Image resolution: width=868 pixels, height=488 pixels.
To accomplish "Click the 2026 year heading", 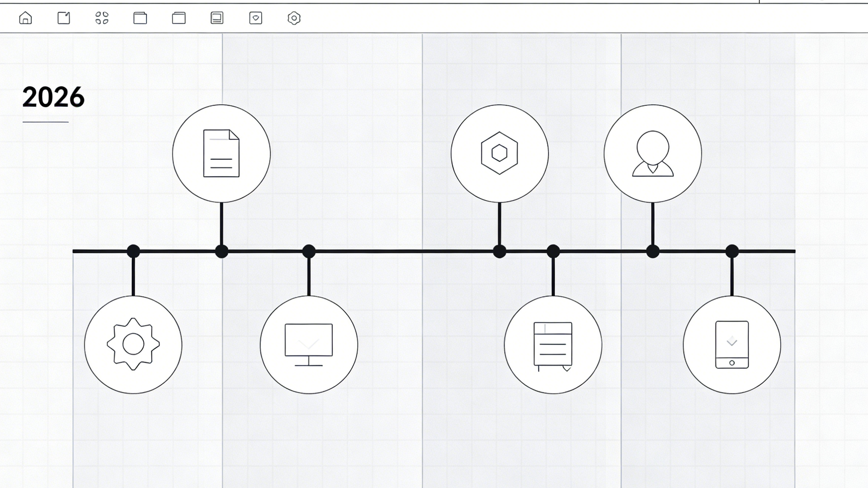I will 53,97.
